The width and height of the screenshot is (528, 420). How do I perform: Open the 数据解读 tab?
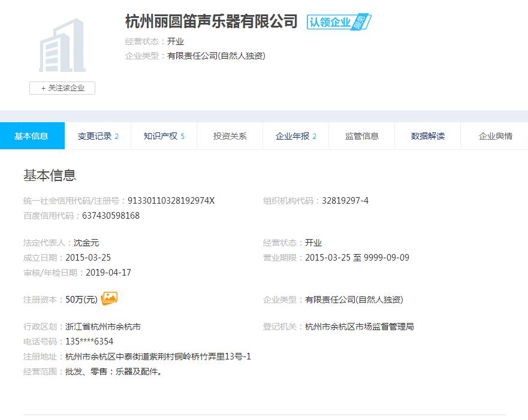point(428,136)
